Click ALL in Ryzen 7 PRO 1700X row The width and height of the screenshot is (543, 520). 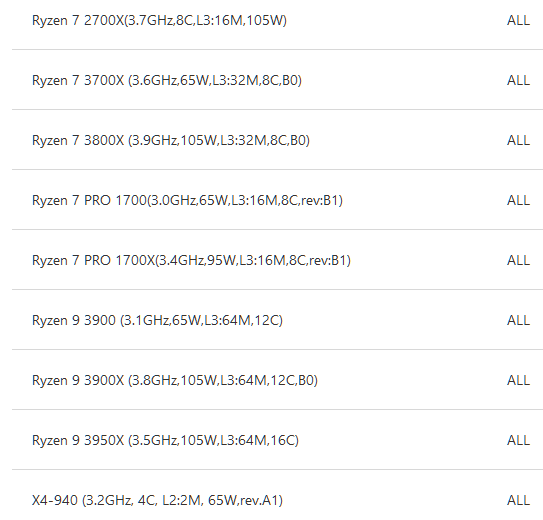point(518,260)
